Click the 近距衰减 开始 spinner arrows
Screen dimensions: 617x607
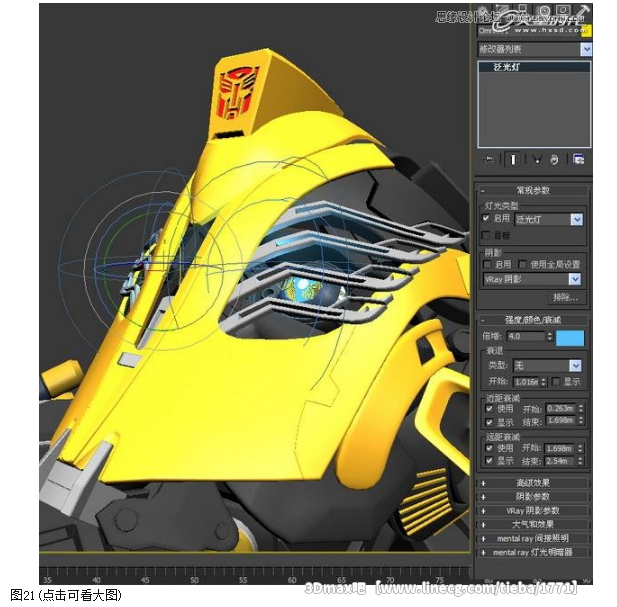tap(580, 408)
